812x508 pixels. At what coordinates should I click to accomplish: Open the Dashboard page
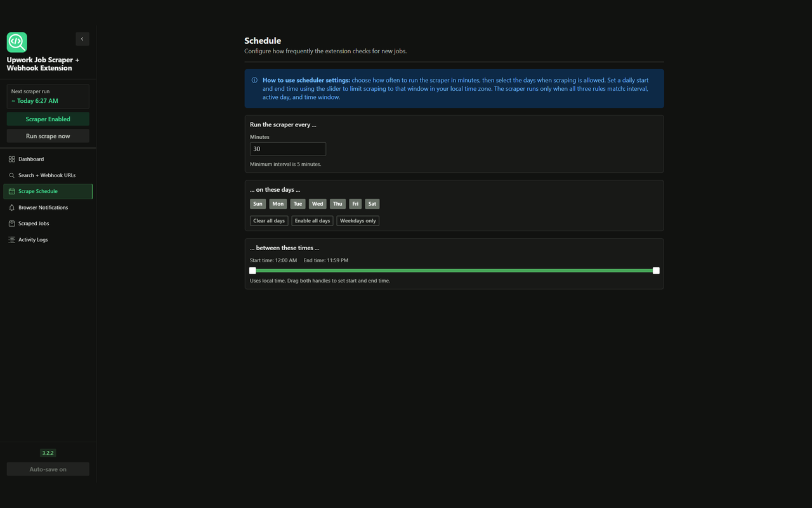click(x=48, y=159)
